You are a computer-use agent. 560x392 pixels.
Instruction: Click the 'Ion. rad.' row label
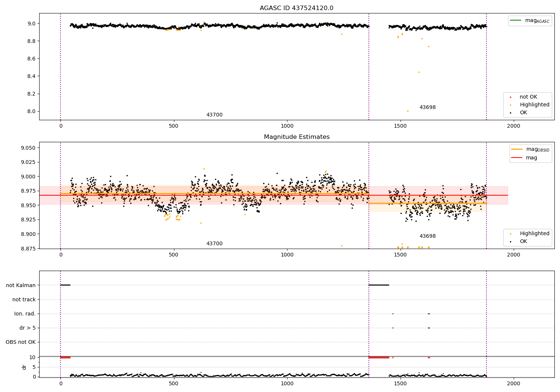[25, 314]
